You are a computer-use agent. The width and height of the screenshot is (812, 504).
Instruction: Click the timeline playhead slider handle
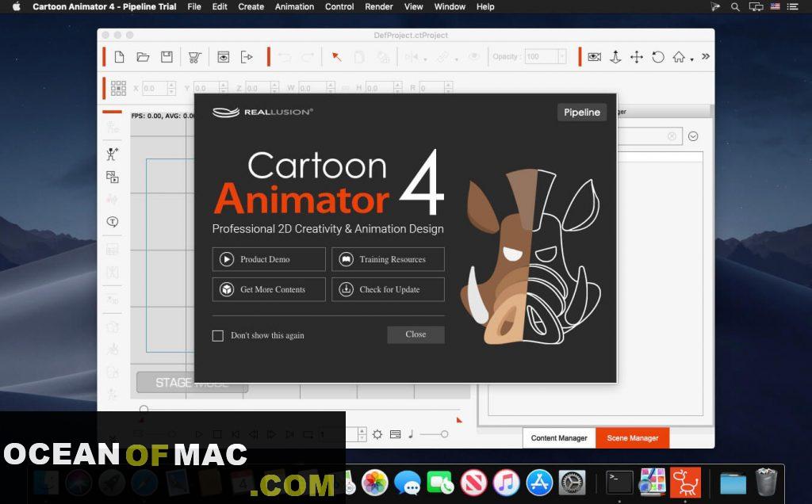(144, 410)
